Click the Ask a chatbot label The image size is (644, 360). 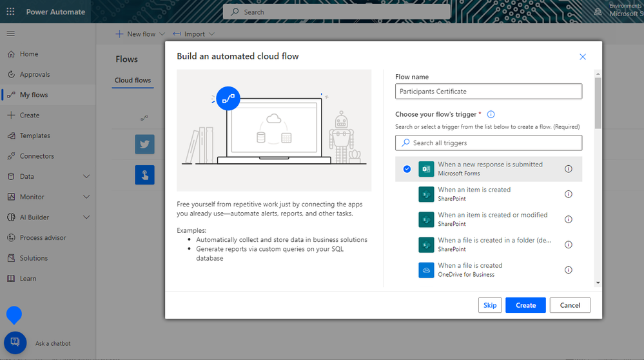(53, 343)
